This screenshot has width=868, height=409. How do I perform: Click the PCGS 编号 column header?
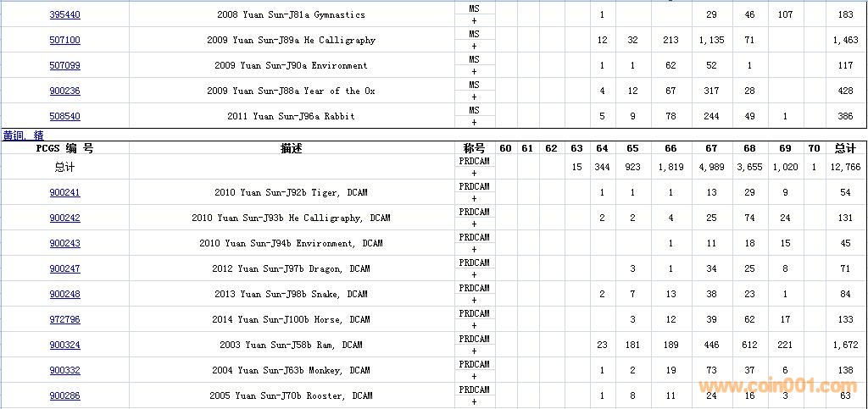64,148
